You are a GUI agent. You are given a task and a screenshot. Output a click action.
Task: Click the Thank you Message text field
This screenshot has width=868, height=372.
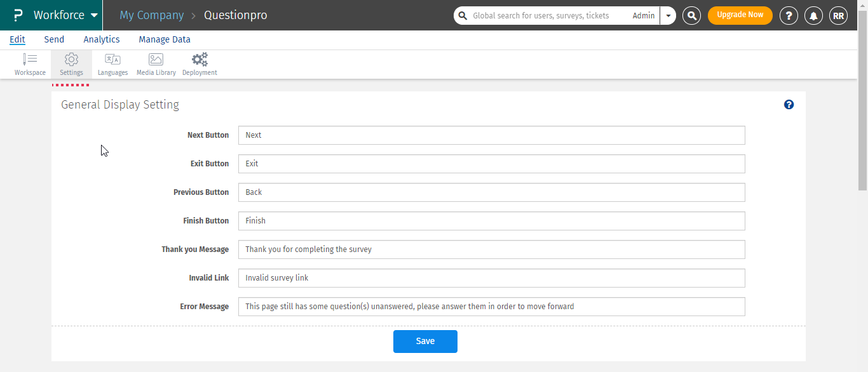(x=491, y=249)
